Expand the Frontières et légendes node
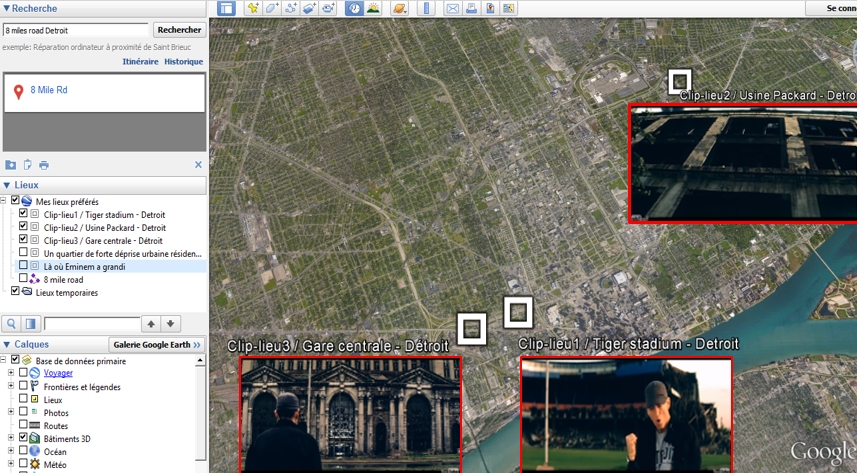The width and height of the screenshot is (857, 473). 11,386
